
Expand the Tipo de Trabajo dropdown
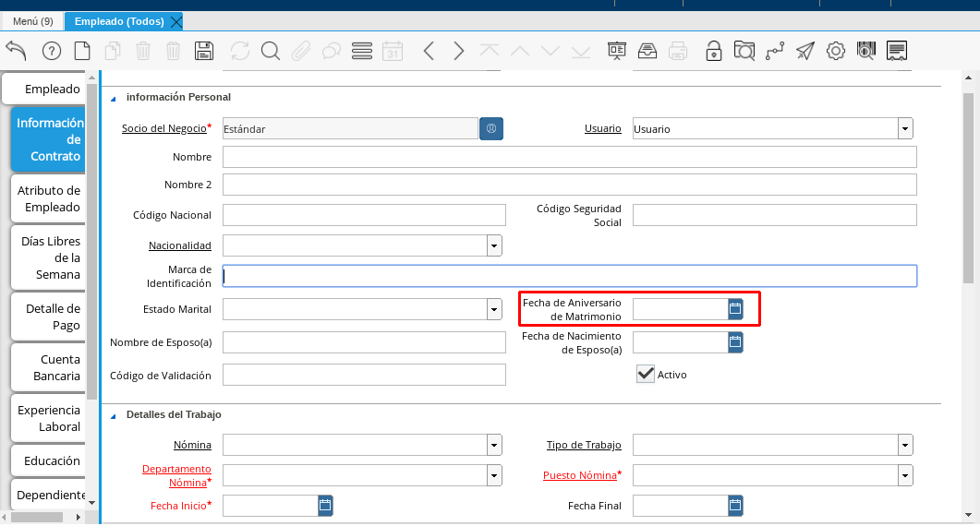tap(905, 445)
